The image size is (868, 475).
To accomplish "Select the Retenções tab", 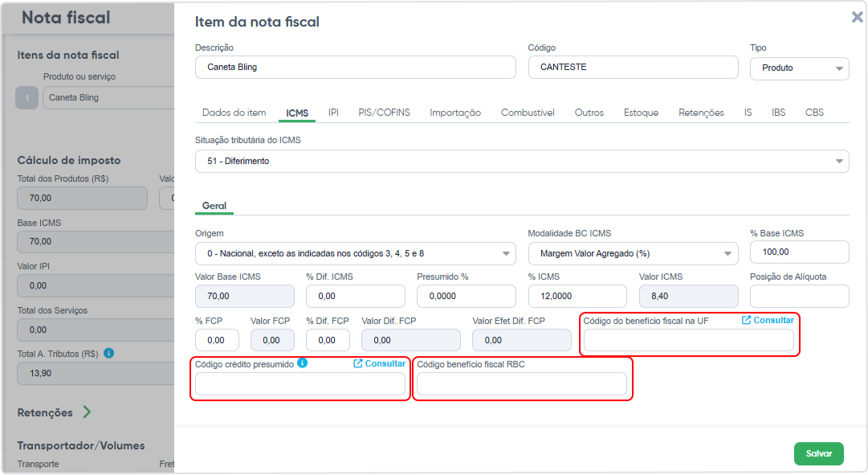I will click(x=701, y=113).
